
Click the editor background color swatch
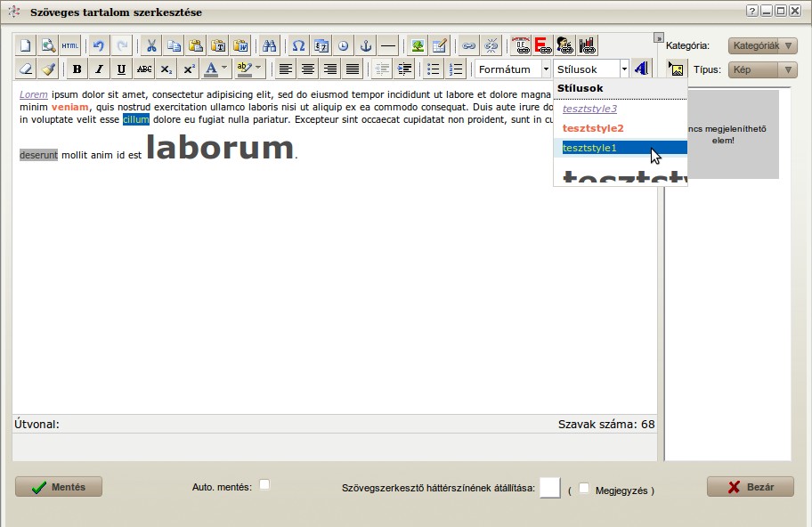[550, 488]
